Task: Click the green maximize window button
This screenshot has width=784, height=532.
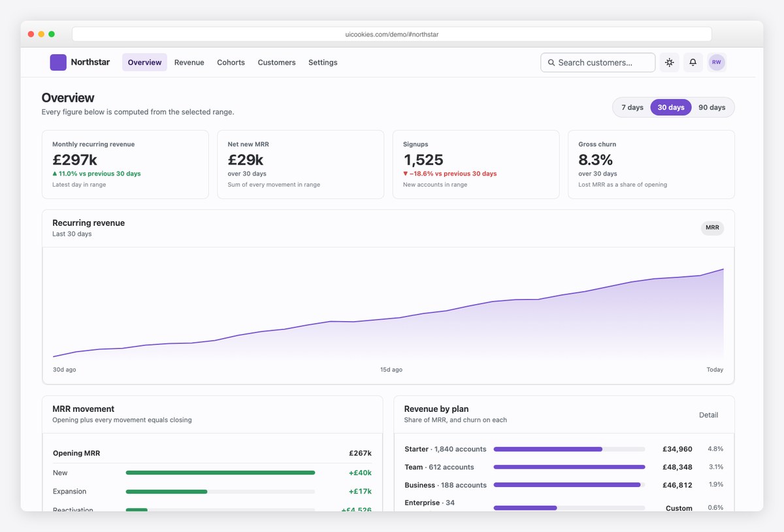Action: [x=52, y=34]
